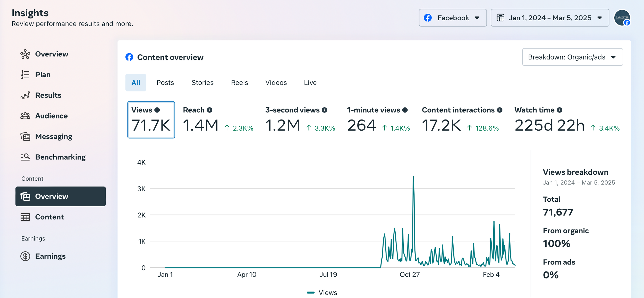Click the Reach info icon
Image resolution: width=644 pixels, height=298 pixels.
[x=210, y=110]
